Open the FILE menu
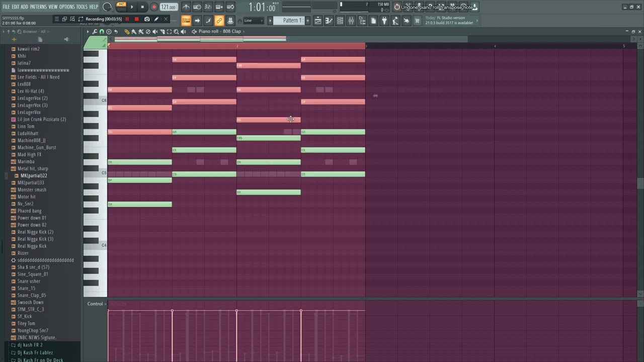Viewport: 644px width, 362px height. tap(6, 7)
